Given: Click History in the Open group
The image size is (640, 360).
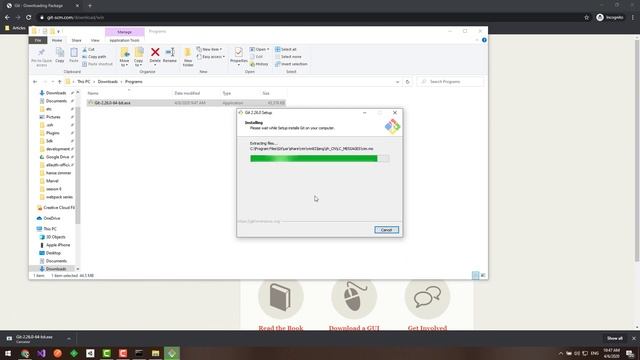Looking at the screenshot, I should (259, 64).
